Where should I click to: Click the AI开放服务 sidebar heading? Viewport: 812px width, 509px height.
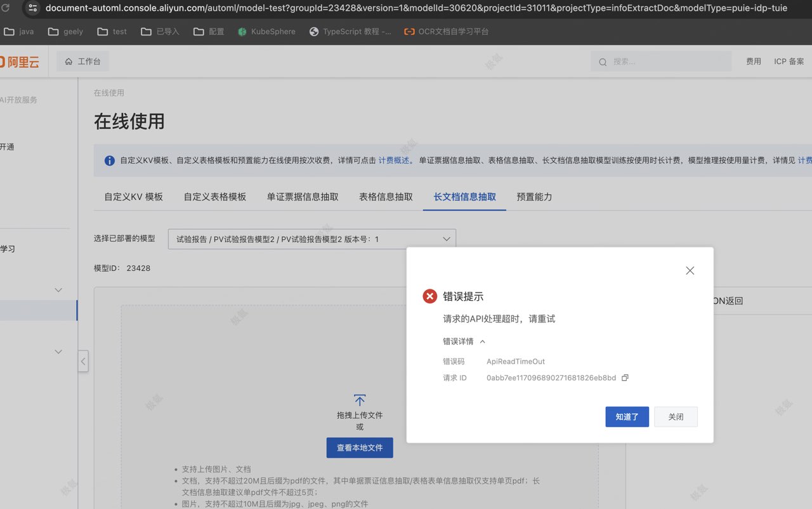pos(18,100)
